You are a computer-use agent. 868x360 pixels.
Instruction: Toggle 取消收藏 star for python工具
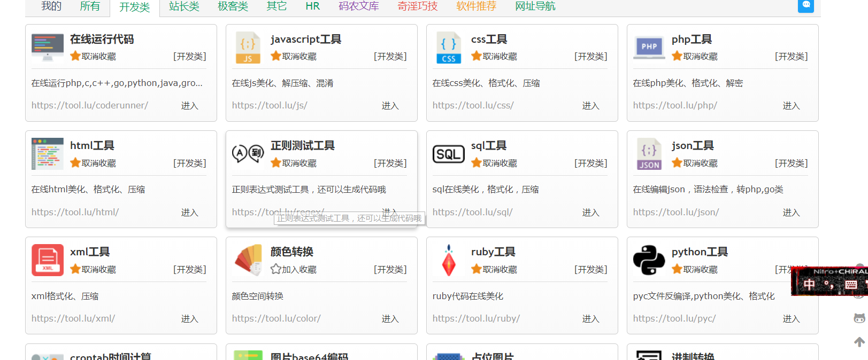(x=695, y=269)
